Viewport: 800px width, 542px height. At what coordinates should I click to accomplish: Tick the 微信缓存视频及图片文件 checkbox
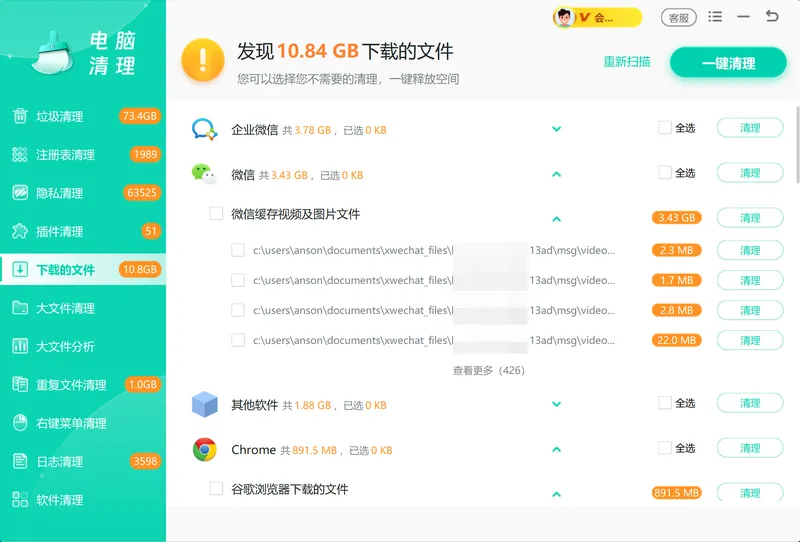point(216,213)
